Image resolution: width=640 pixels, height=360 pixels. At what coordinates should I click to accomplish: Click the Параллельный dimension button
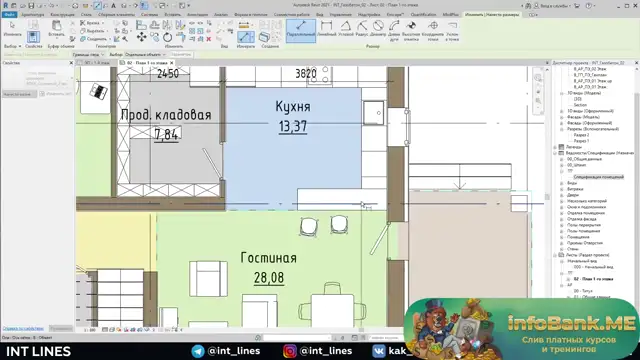point(301,31)
